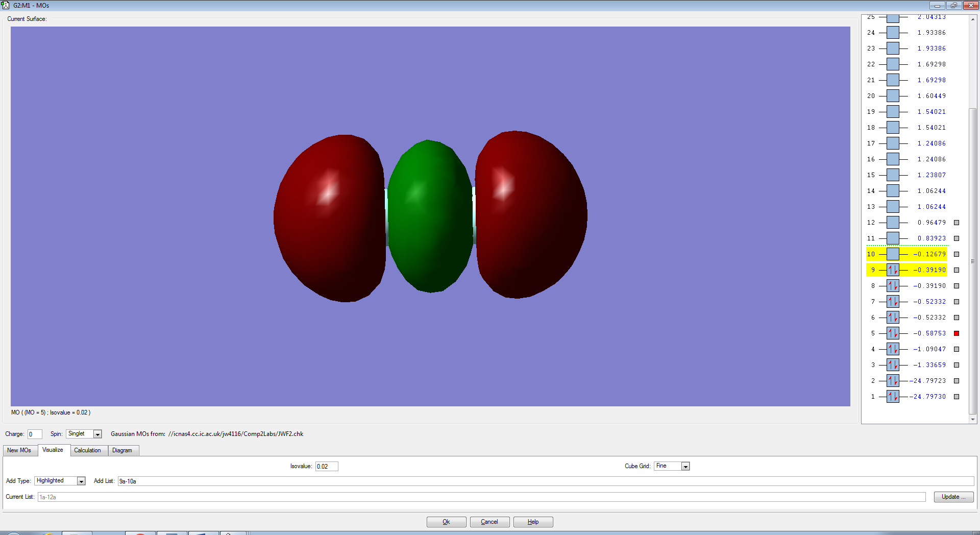980x535 pixels.
Task: Open the Diagram tab
Action: [x=122, y=450]
